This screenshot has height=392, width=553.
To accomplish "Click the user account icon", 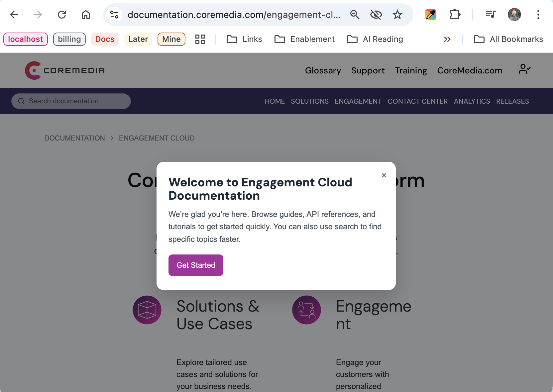I will click(x=524, y=69).
